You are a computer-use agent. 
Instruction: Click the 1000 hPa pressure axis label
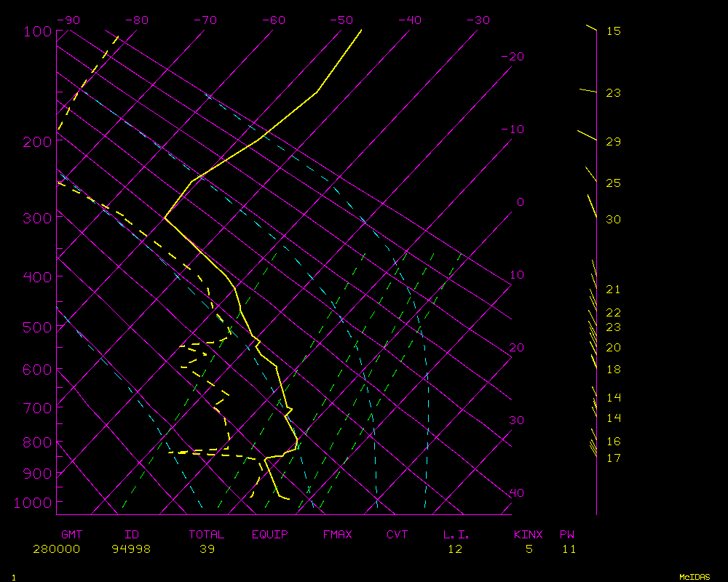[33, 503]
